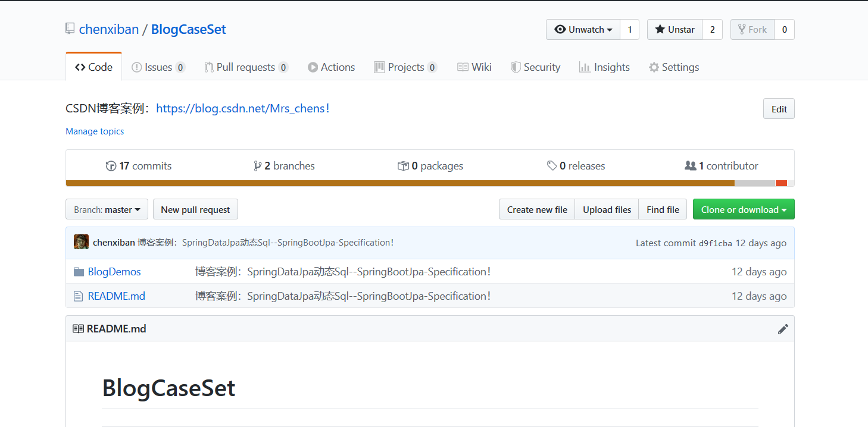
Task: Click Manage topics
Action: pyautogui.click(x=95, y=131)
